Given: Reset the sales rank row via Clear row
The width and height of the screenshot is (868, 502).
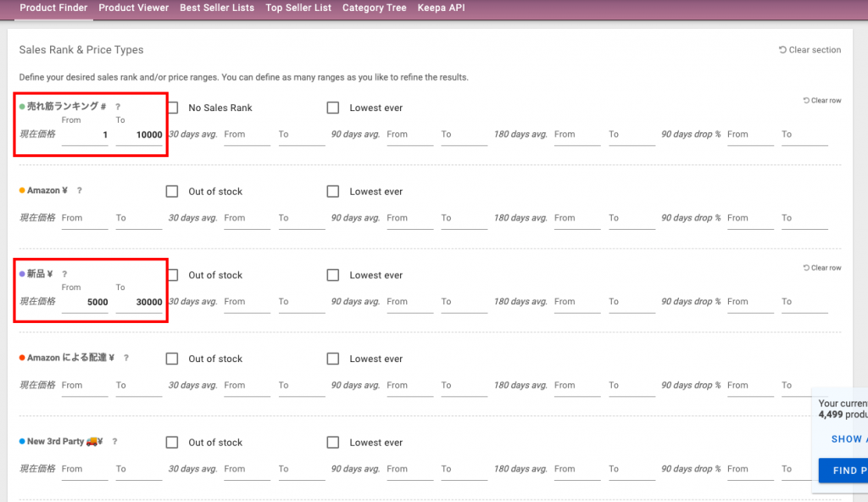Looking at the screenshot, I should click(x=821, y=100).
